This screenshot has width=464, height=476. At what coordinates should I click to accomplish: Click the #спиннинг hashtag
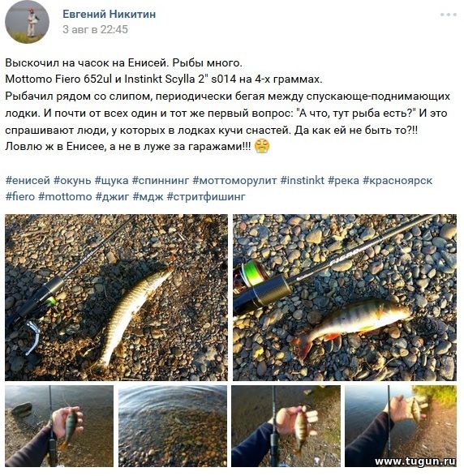[161, 180]
